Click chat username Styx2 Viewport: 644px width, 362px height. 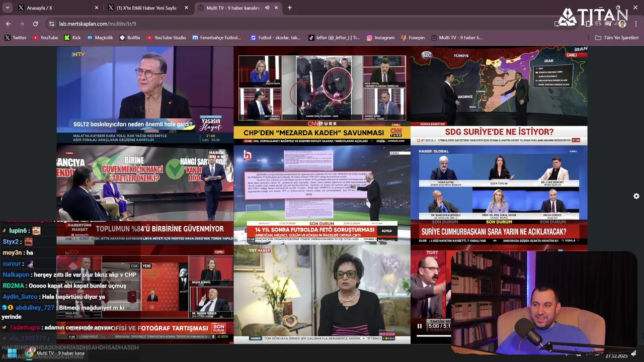coord(11,242)
